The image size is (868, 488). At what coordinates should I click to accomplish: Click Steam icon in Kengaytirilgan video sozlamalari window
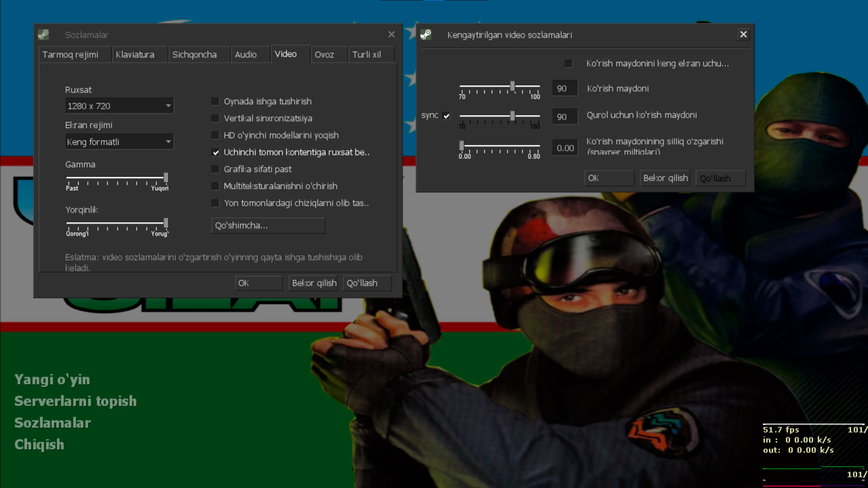tap(426, 34)
